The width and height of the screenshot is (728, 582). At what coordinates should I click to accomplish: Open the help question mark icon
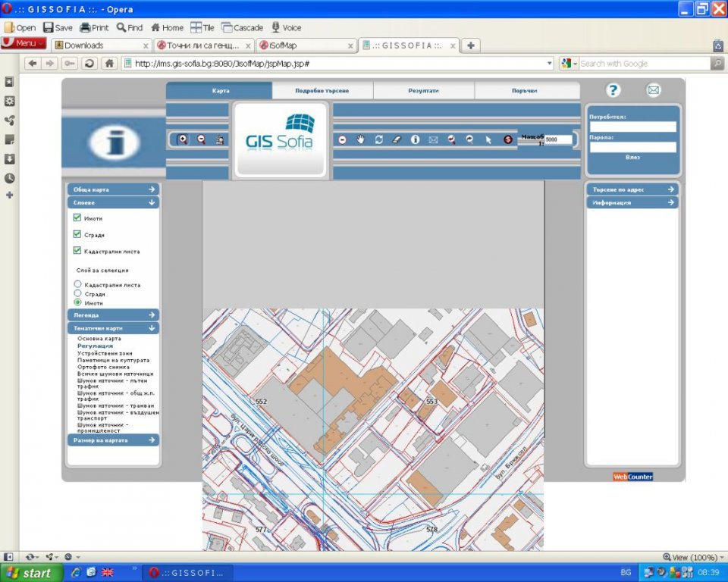(x=613, y=90)
